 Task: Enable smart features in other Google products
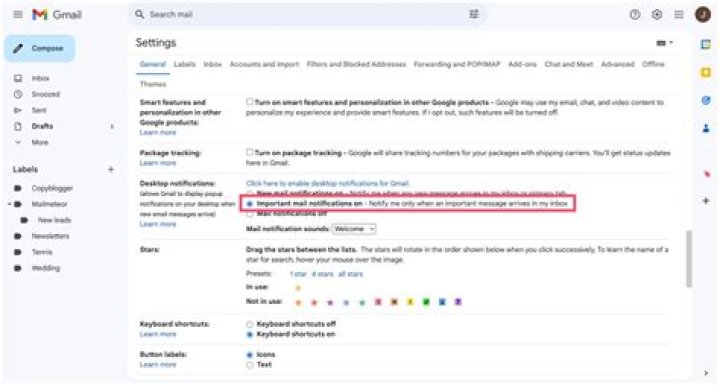coord(249,102)
